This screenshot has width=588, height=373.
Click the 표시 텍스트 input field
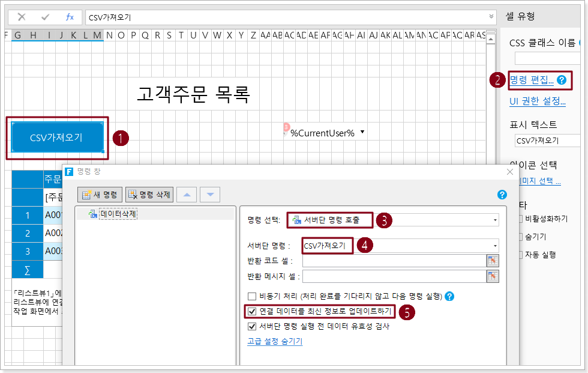click(546, 141)
